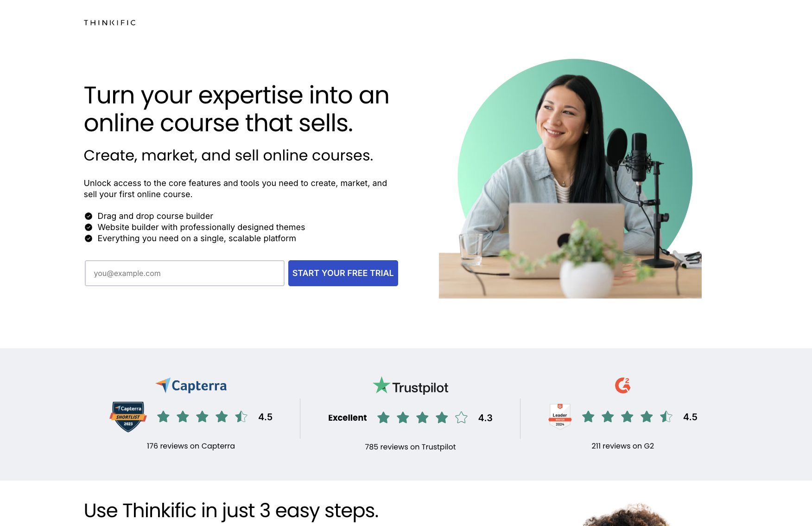Viewport: 812px width, 526px height.
Task: Click the Capterra half star rating icon
Action: point(241,417)
